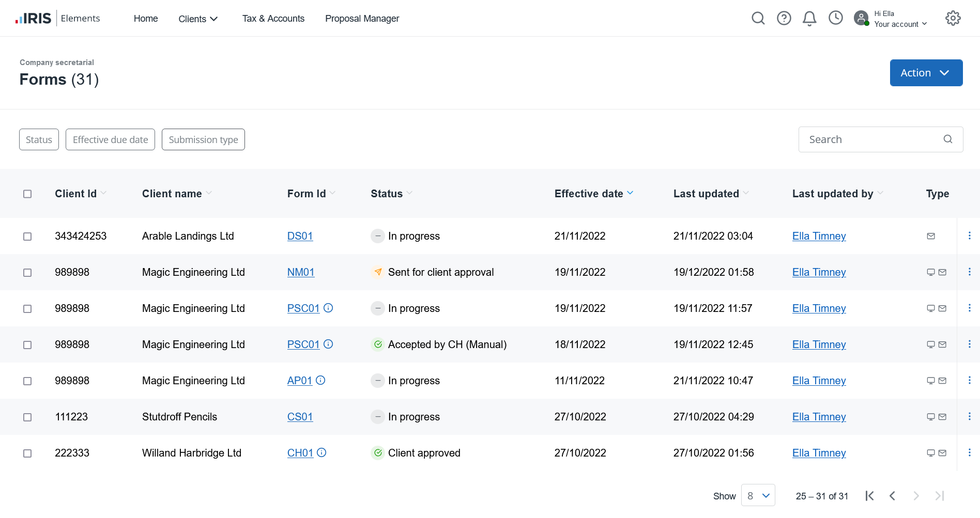The width and height of the screenshot is (980, 518).
Task: Click the help question mark icon
Action: pos(784,19)
